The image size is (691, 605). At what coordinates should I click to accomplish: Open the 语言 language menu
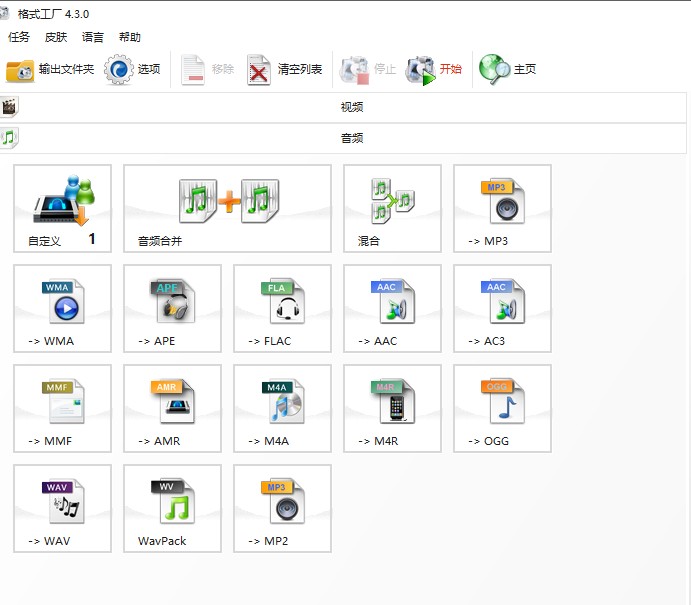(93, 37)
